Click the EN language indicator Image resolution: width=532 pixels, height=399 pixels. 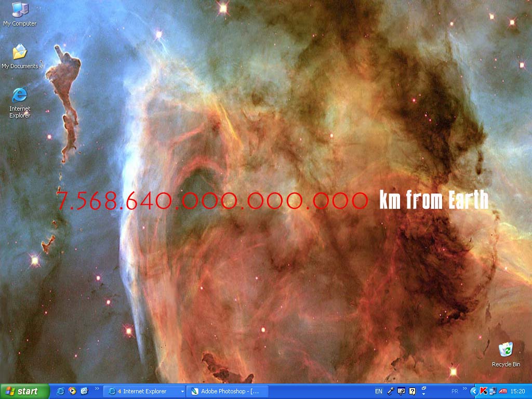[x=379, y=391]
